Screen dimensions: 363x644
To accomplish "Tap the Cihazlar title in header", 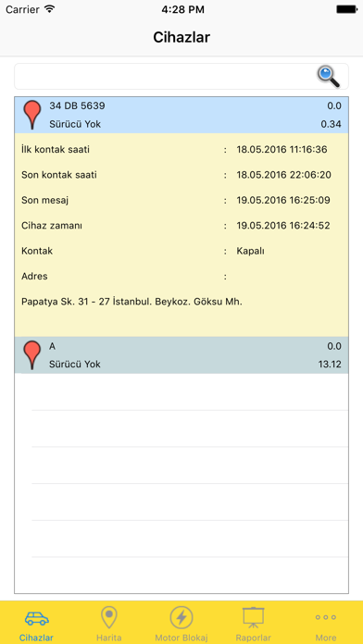I will click(x=181, y=37).
